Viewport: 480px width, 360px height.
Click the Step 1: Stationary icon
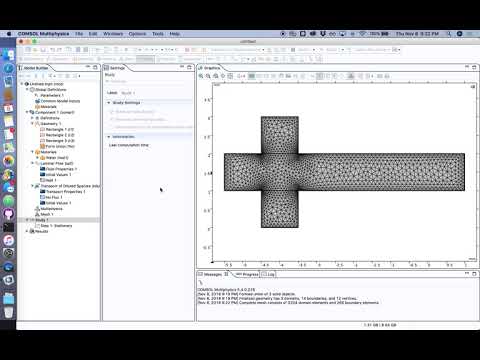click(x=37, y=226)
